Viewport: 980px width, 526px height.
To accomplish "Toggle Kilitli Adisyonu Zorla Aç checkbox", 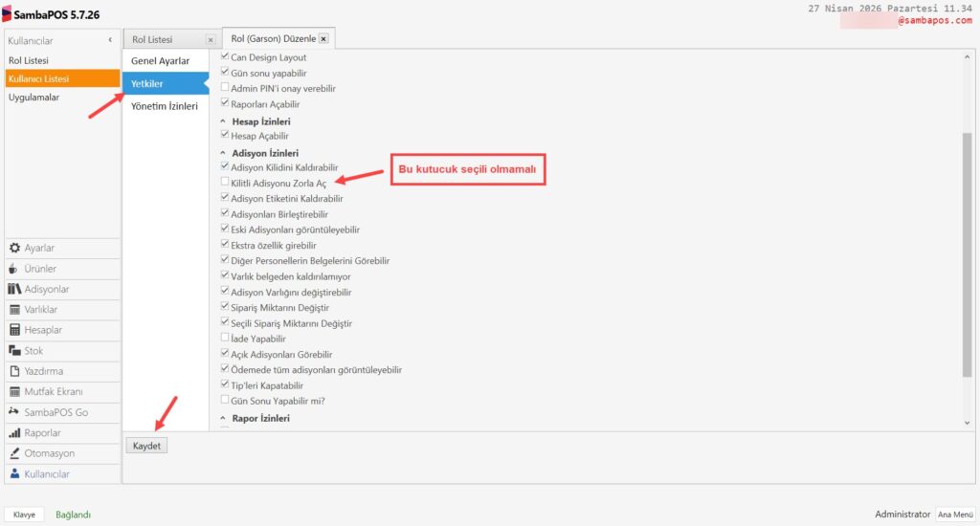I will click(225, 182).
